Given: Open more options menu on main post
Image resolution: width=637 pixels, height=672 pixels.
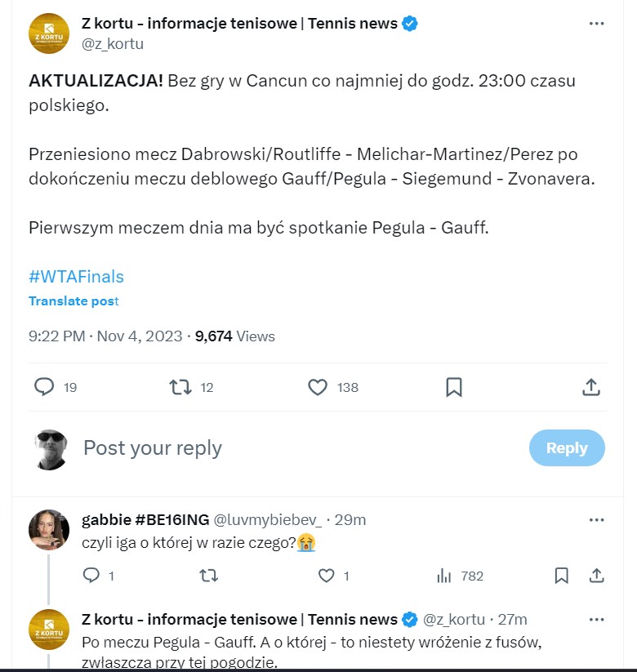Looking at the screenshot, I should pyautogui.click(x=596, y=24).
